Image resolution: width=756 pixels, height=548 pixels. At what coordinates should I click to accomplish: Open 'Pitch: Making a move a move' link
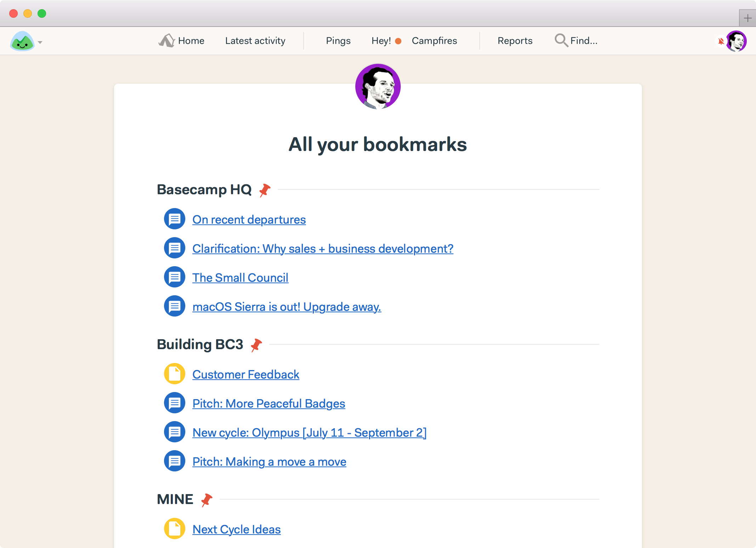click(x=269, y=462)
